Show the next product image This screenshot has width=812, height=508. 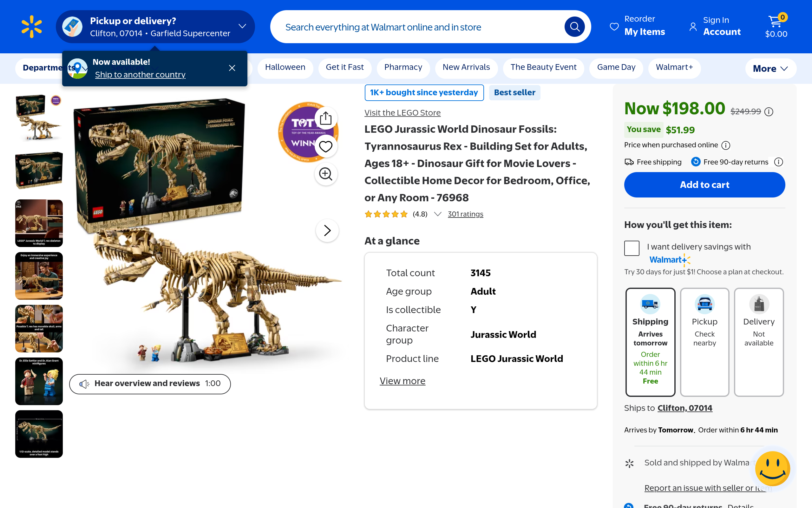coord(327,231)
